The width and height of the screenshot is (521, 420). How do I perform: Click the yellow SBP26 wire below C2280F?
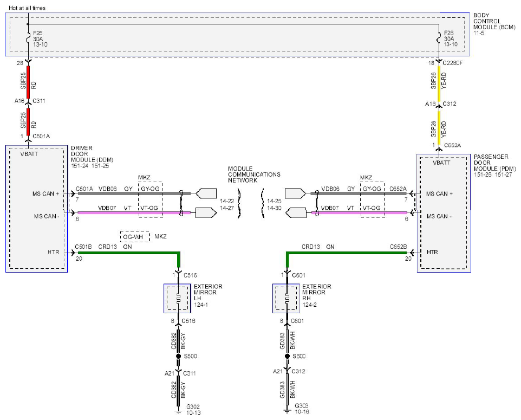439,83
